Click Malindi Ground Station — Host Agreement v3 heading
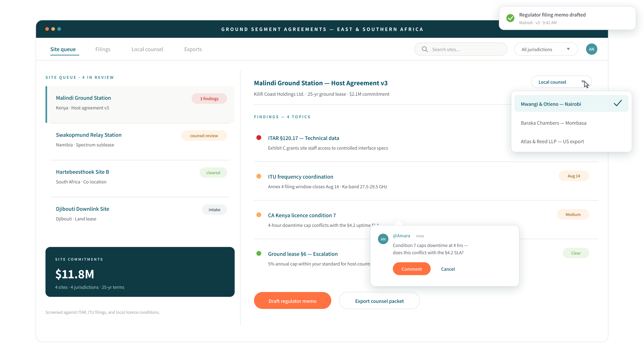The width and height of the screenshot is (644, 362). point(321,83)
